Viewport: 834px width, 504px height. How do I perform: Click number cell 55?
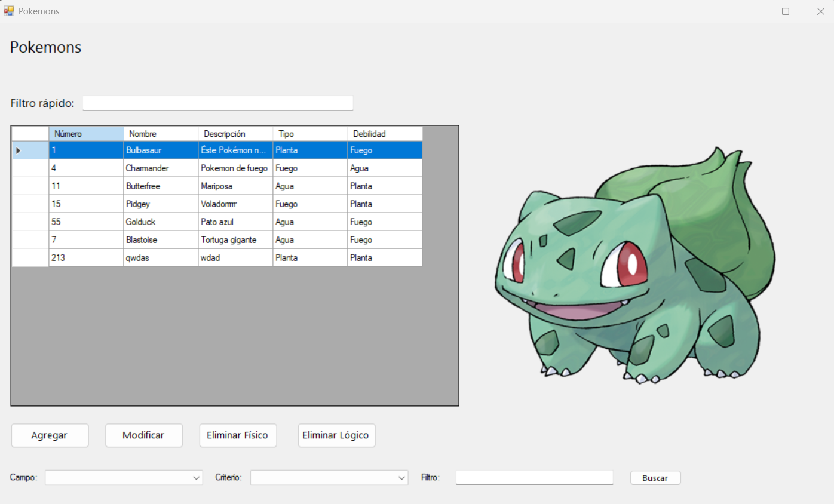point(86,222)
